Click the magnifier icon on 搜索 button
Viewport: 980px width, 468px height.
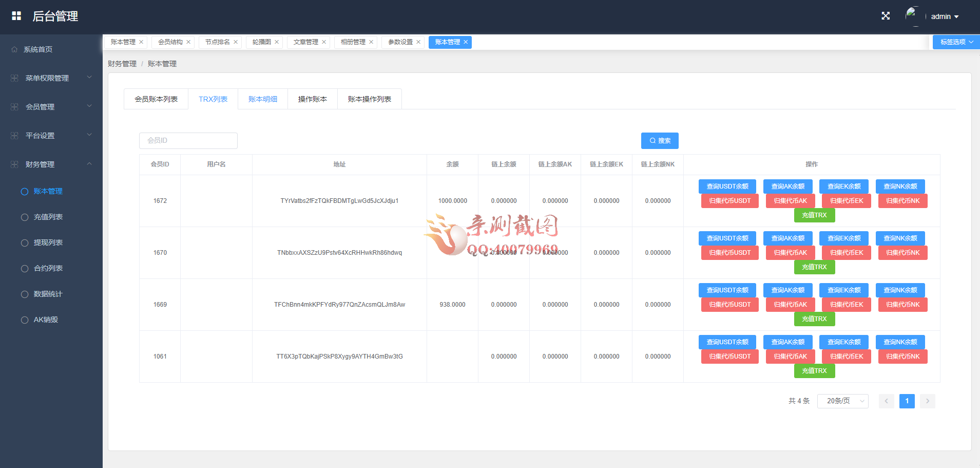[652, 140]
